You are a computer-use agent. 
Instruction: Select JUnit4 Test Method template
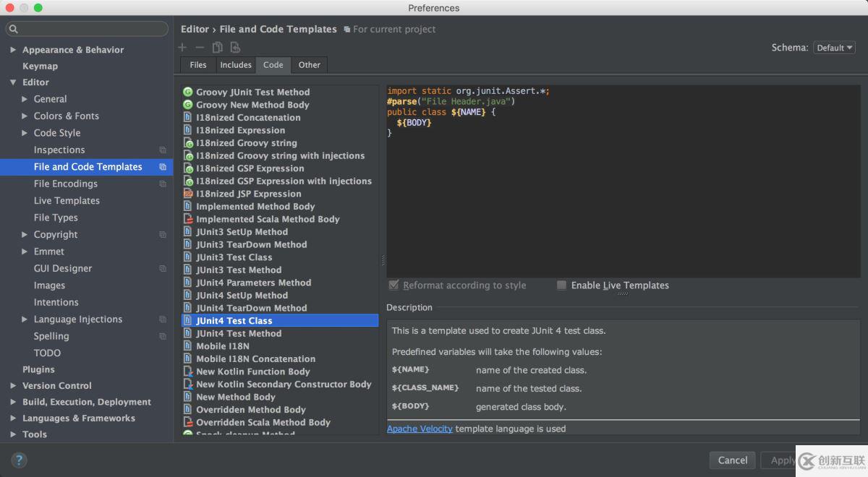pos(239,333)
